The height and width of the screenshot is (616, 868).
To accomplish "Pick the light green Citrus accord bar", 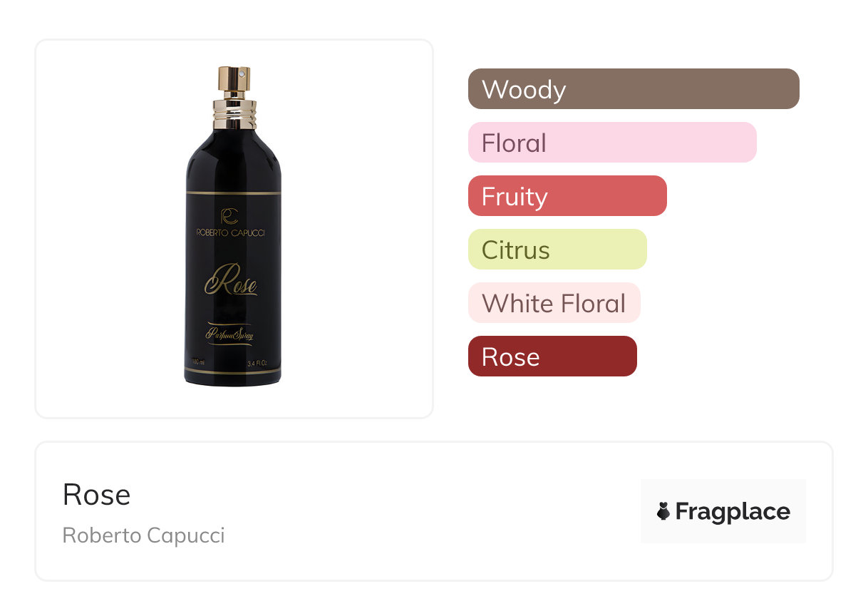I will [557, 250].
